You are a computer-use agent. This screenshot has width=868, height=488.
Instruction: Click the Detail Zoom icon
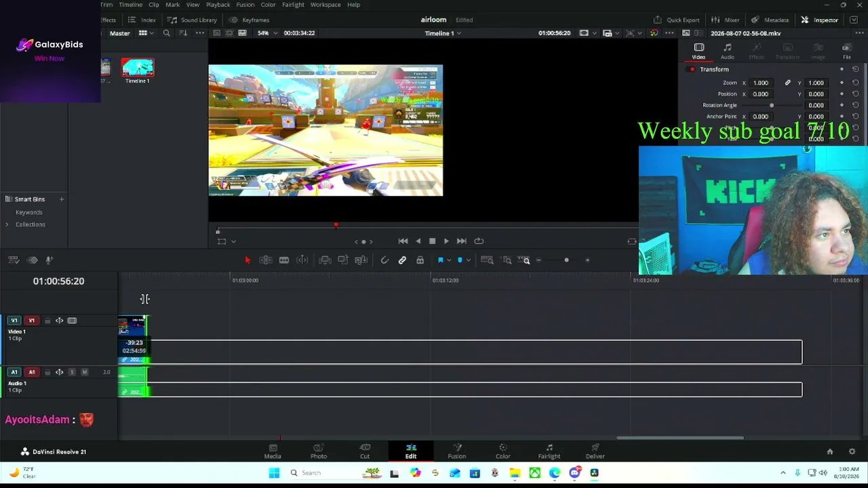507,260
